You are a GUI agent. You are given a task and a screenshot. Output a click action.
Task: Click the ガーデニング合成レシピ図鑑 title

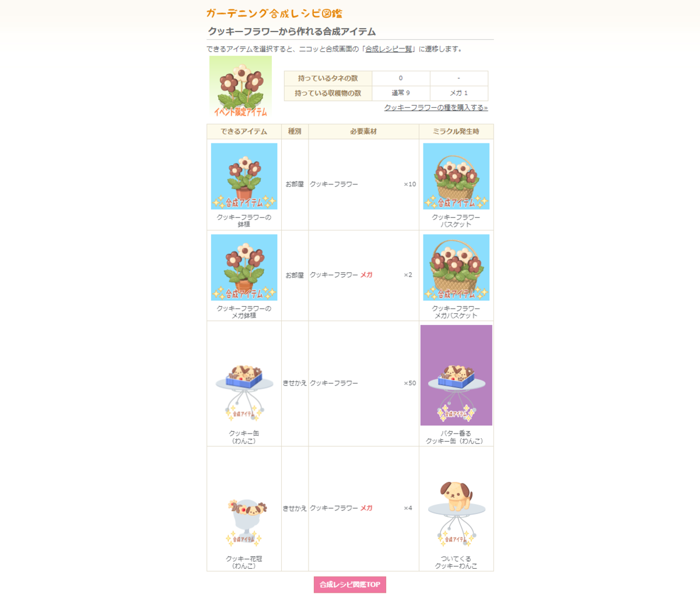pos(274,13)
